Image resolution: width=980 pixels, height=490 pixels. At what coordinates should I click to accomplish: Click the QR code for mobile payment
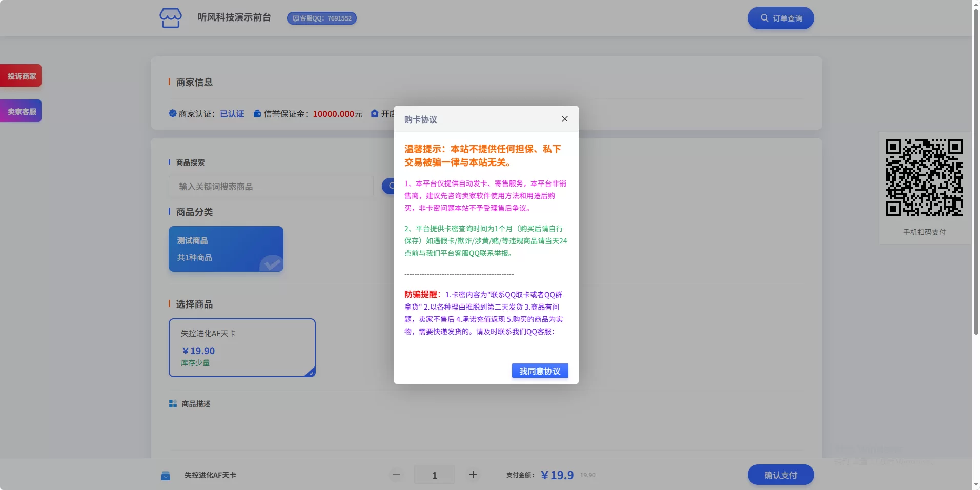point(924,178)
